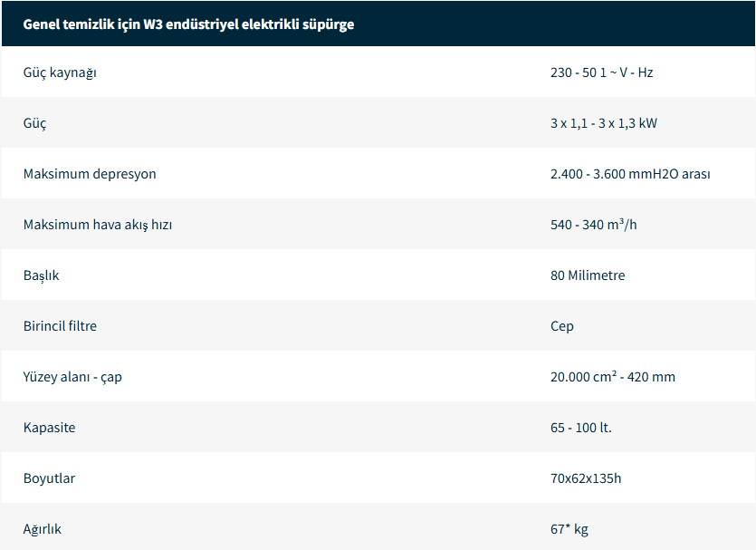The height and width of the screenshot is (550, 756).
Task: Click the 'Güç' row label
Action: tap(34, 123)
